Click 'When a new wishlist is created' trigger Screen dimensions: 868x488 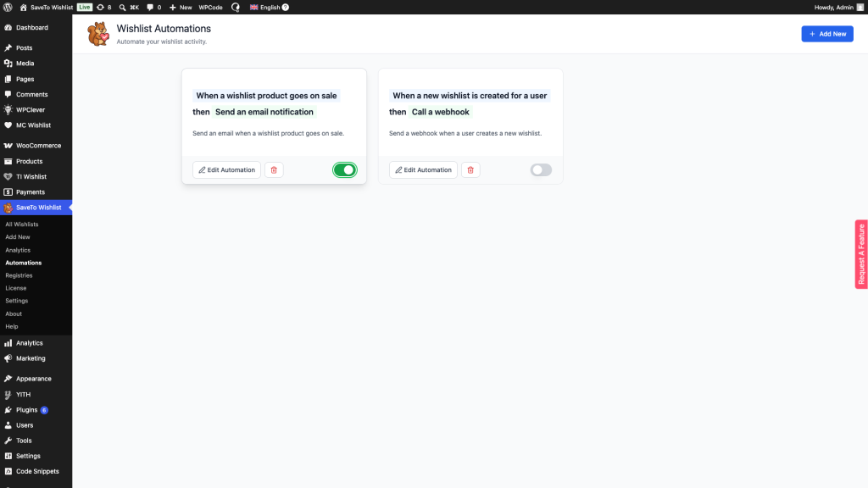pos(470,96)
